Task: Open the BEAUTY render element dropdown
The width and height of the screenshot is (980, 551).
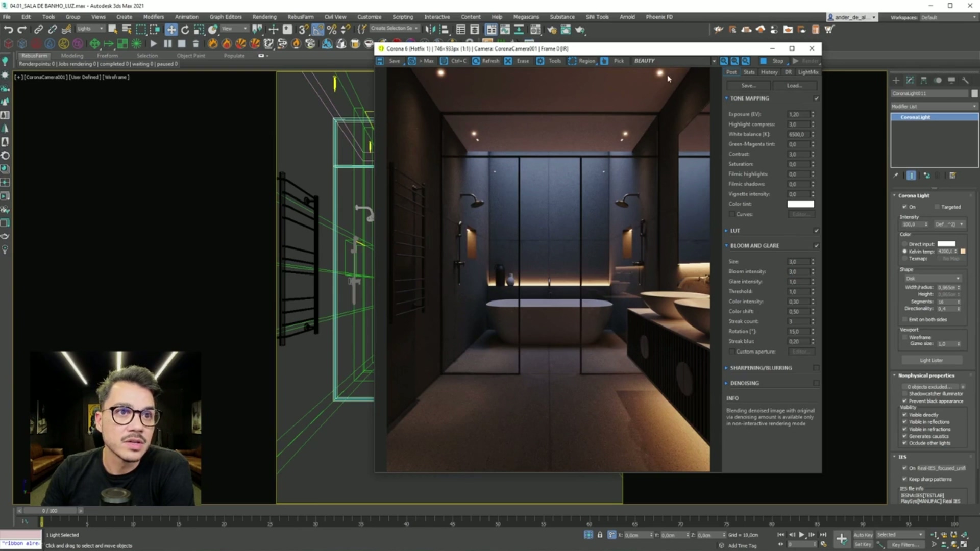Action: point(674,61)
